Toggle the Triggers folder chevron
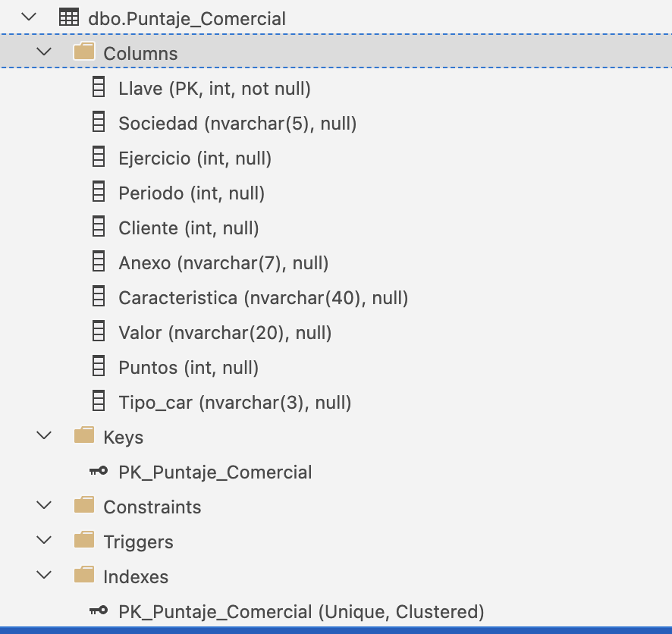Screen dimensions: 672x634 [x=44, y=541]
